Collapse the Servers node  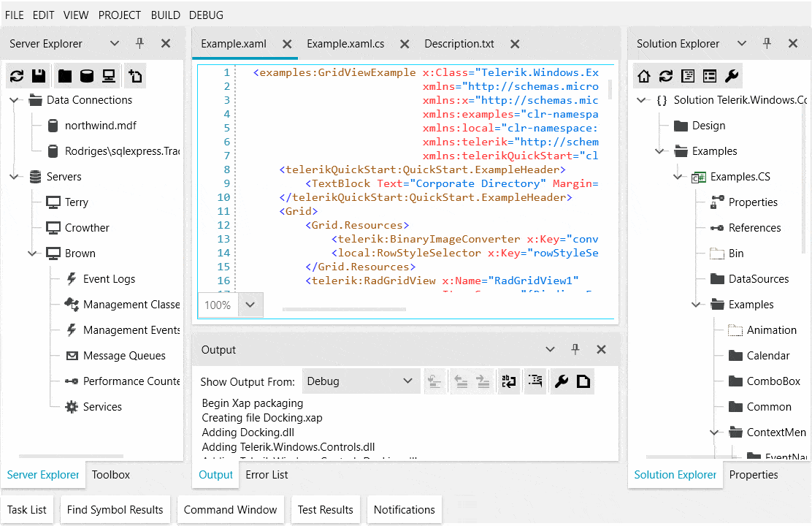(15, 177)
